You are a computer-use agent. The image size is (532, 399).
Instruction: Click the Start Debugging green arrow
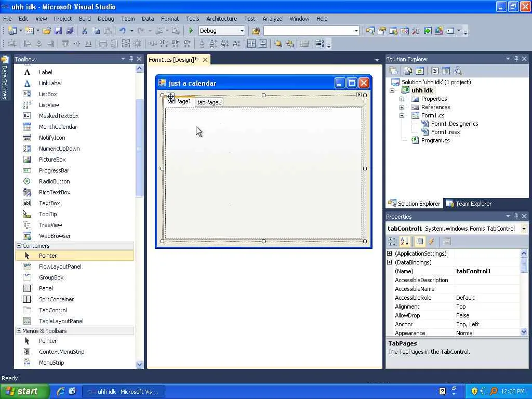[191, 31]
